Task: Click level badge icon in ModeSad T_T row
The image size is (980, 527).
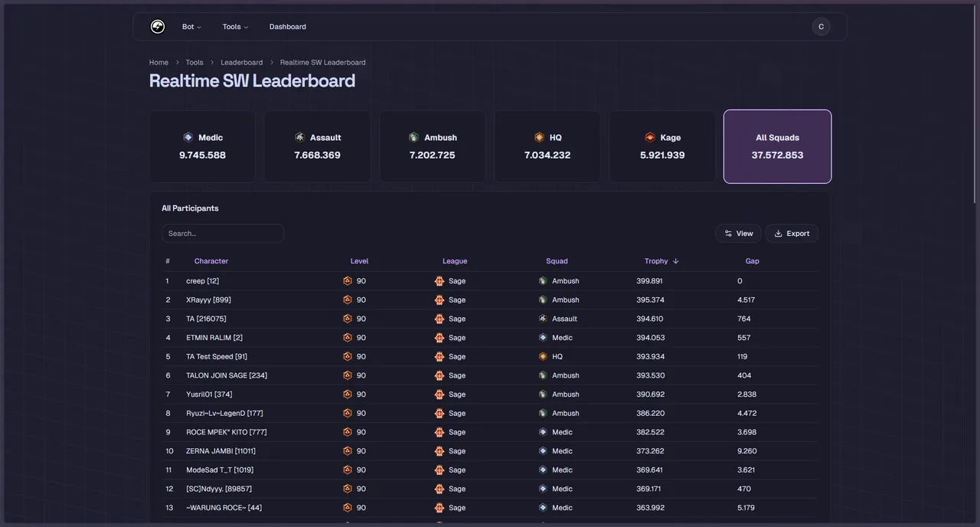Action: tap(348, 470)
